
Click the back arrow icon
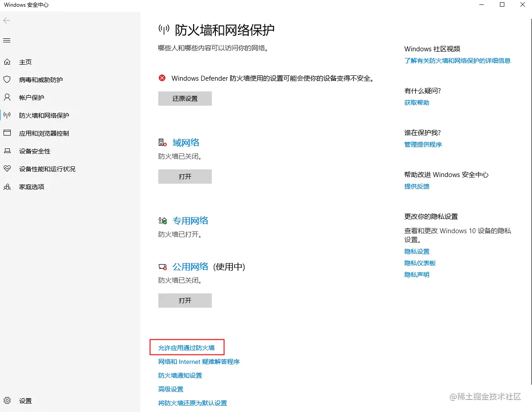click(7, 21)
